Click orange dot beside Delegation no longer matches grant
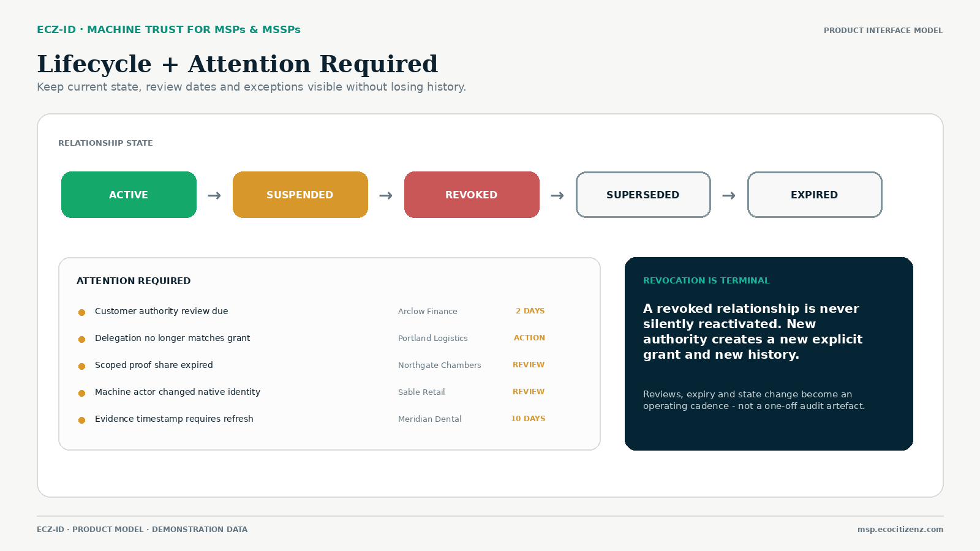980x551 pixels. [x=81, y=339]
